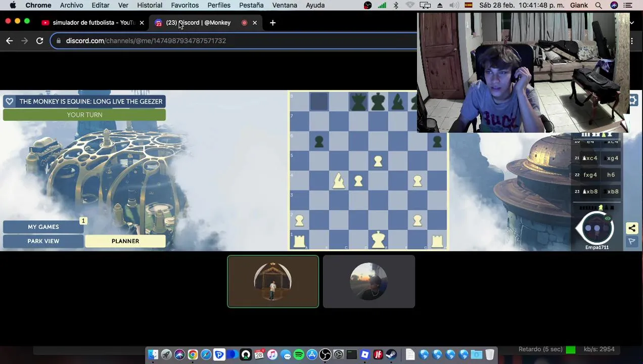The height and width of the screenshot is (364, 643).
Task: Click the MY GAMES button
Action: 43,227
